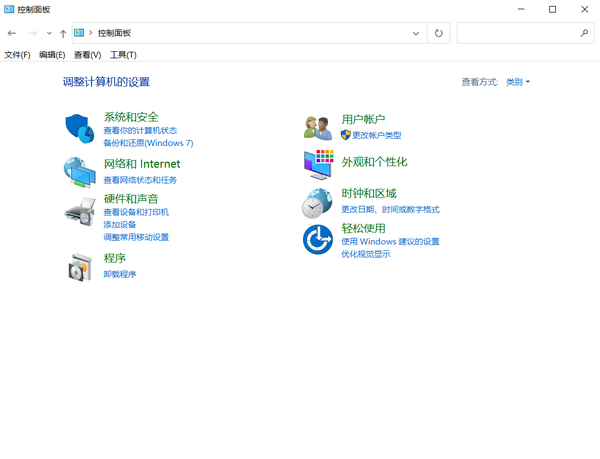Open the 工具(T) menu
This screenshot has width=600, height=459.
[123, 55]
